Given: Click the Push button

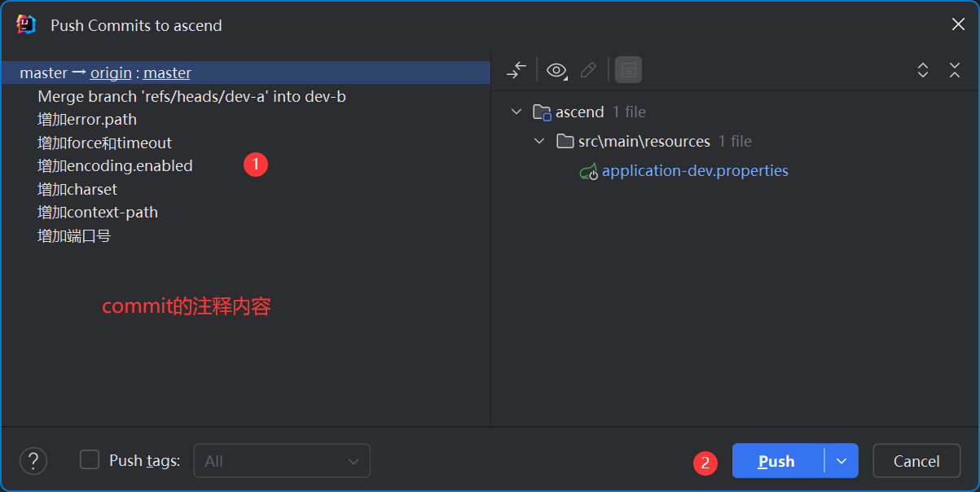Looking at the screenshot, I should coord(777,461).
